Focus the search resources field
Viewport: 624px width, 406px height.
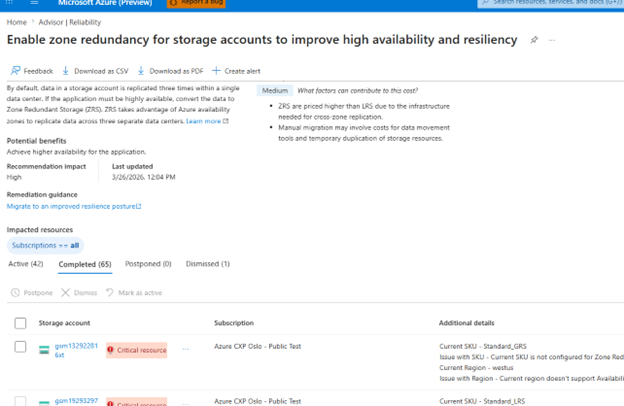551,3
